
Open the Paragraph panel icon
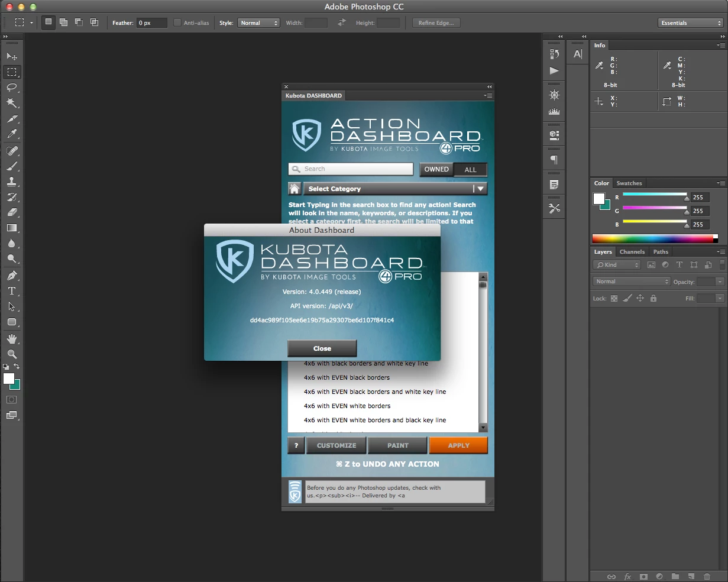tap(554, 160)
